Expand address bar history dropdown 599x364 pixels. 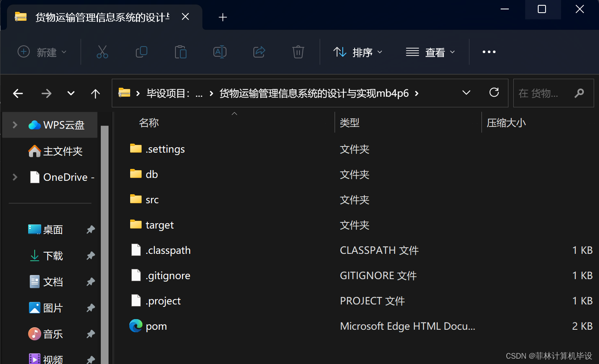(466, 93)
